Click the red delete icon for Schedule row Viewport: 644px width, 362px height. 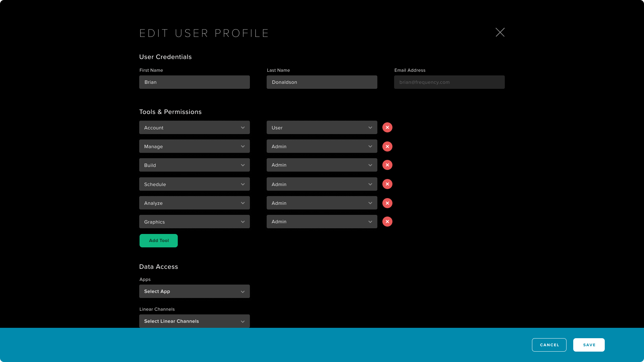point(387,184)
